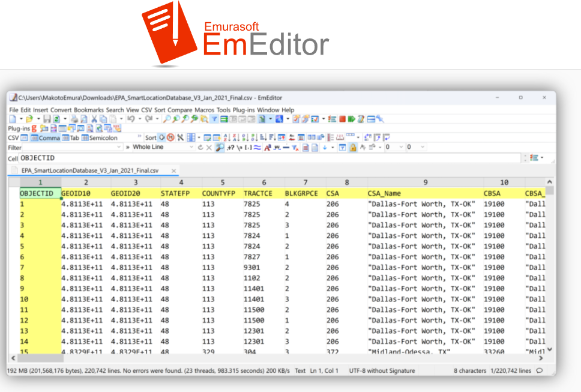The image size is (581, 392).
Task: Click the horizontal scrollbar right arrow
Action: coord(541,358)
